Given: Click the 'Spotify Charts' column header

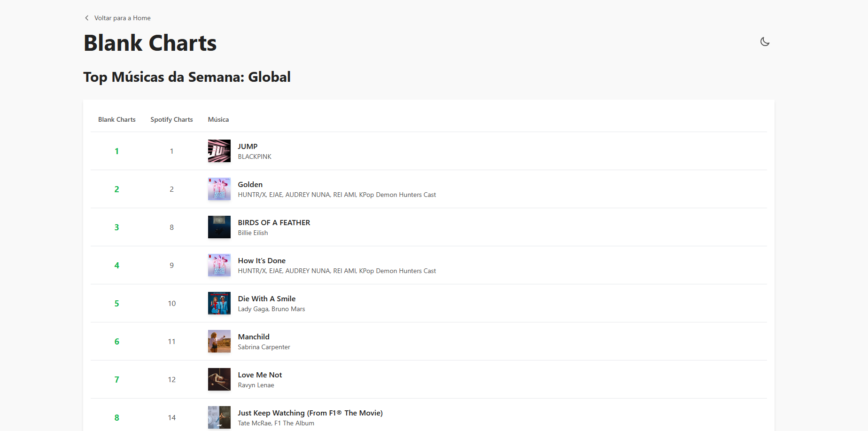Looking at the screenshot, I should point(171,119).
